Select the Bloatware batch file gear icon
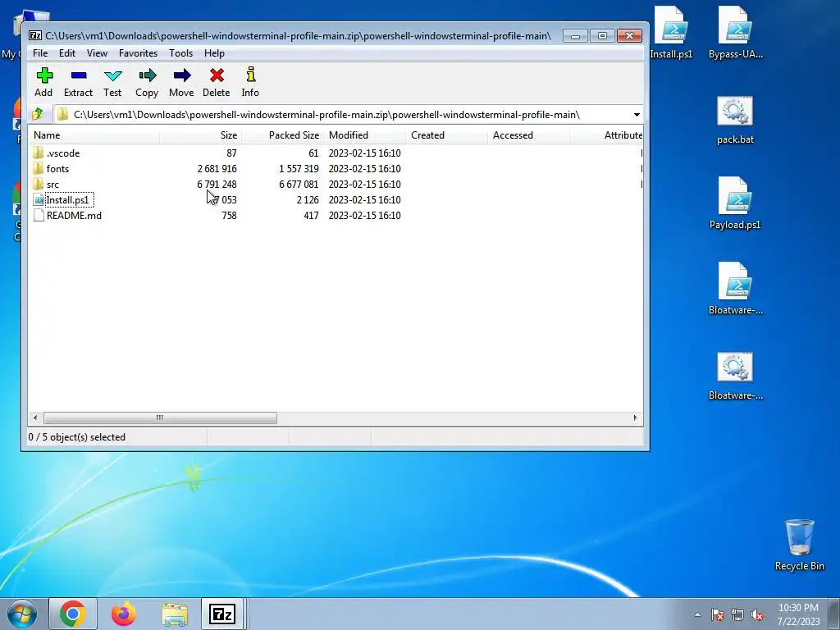The image size is (840, 630). pos(735,367)
